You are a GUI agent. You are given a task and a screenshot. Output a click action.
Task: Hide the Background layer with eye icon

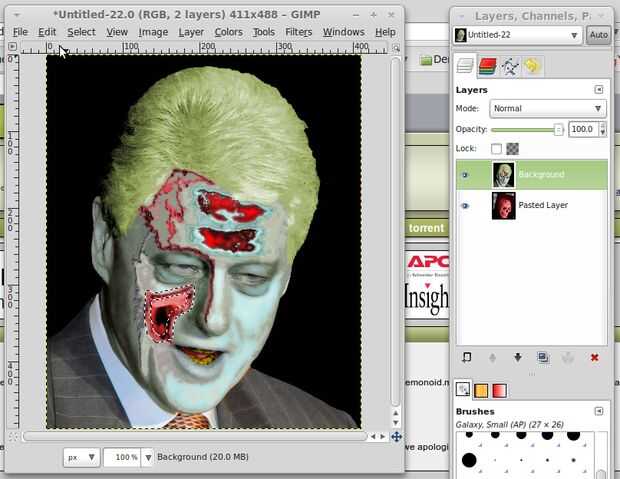(465, 175)
